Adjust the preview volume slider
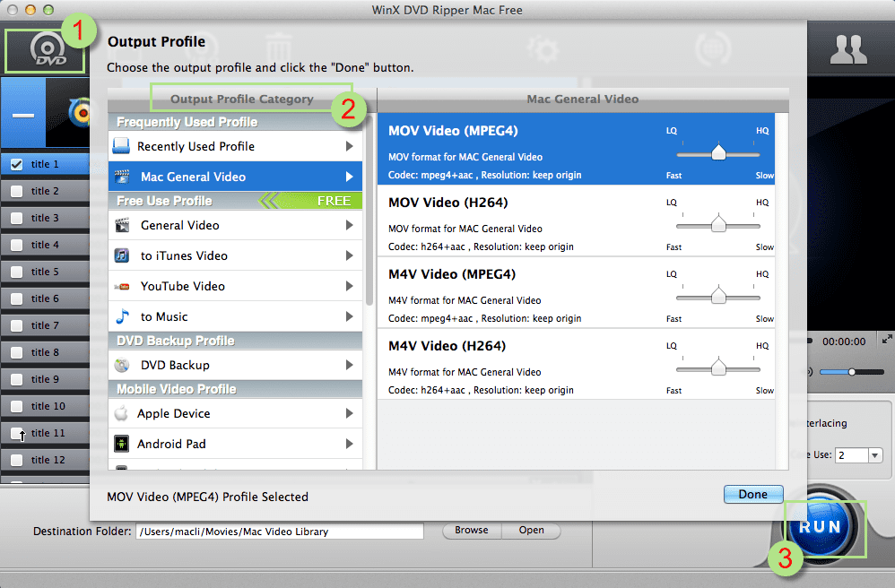The height and width of the screenshot is (588, 895). click(x=852, y=372)
